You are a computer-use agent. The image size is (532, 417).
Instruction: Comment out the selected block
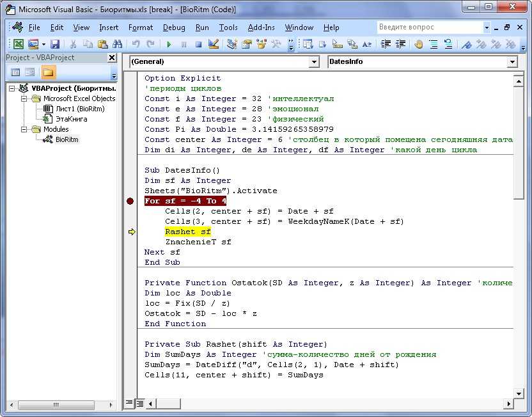(434, 44)
